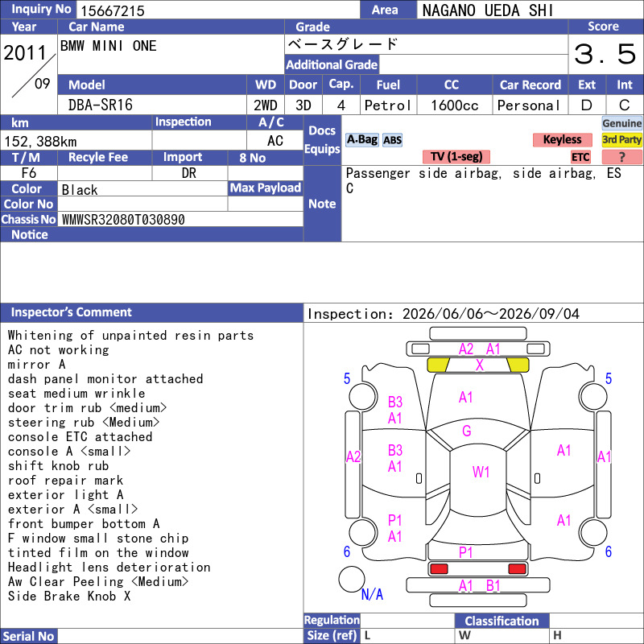Click the left red tail light
Image resolution: width=644 pixels, height=644 pixels.
tap(438, 569)
